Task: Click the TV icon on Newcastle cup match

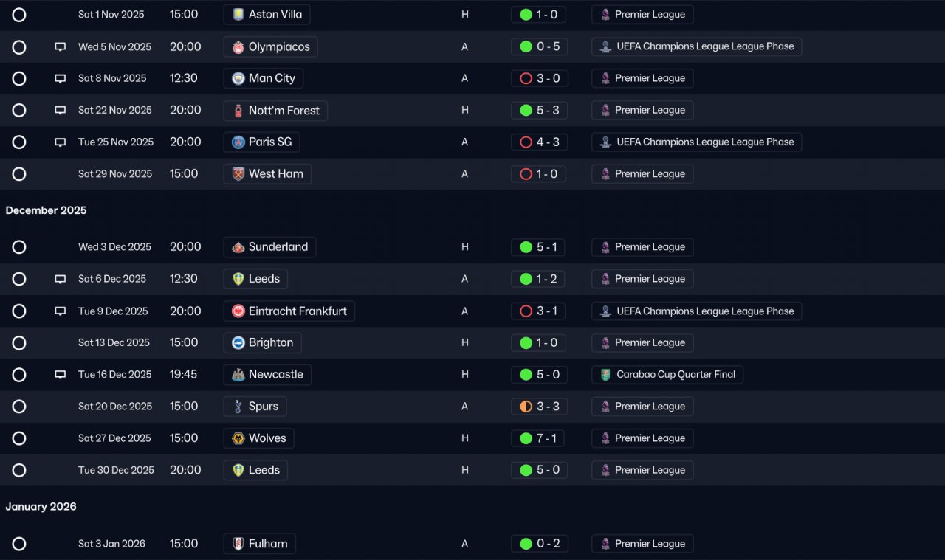Action: (x=61, y=374)
